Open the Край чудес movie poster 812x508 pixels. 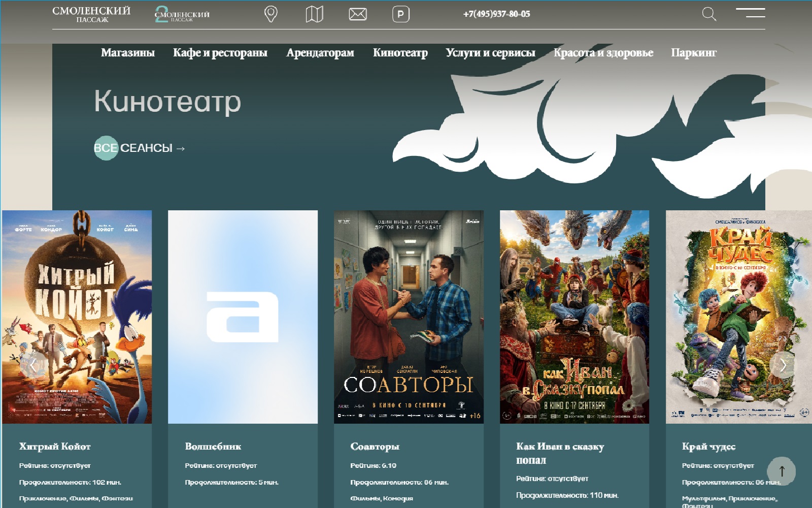tap(739, 317)
